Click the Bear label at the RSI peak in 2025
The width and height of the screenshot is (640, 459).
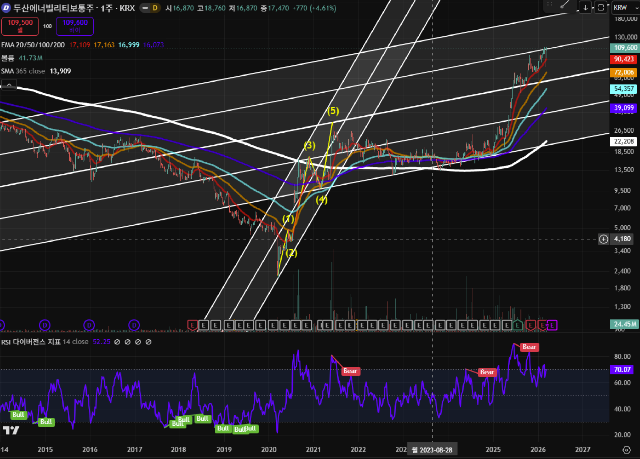tap(529, 347)
